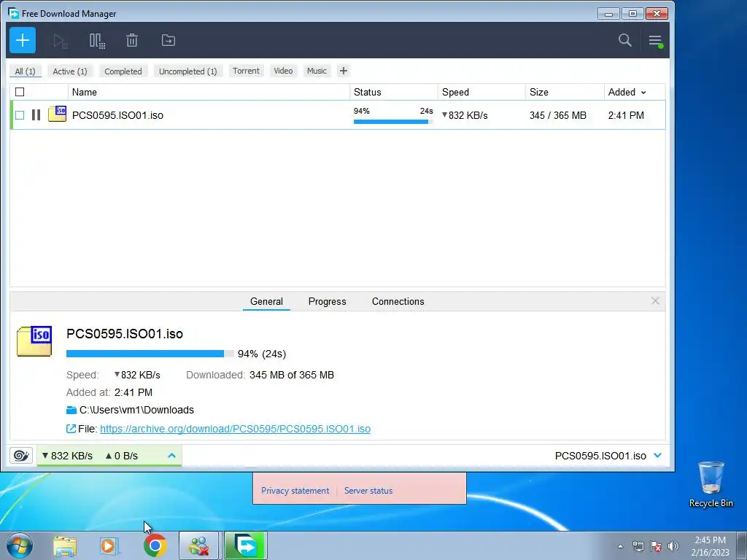Image resolution: width=747 pixels, height=560 pixels.
Task: Open the archive.org file URL link
Action: 235,429
